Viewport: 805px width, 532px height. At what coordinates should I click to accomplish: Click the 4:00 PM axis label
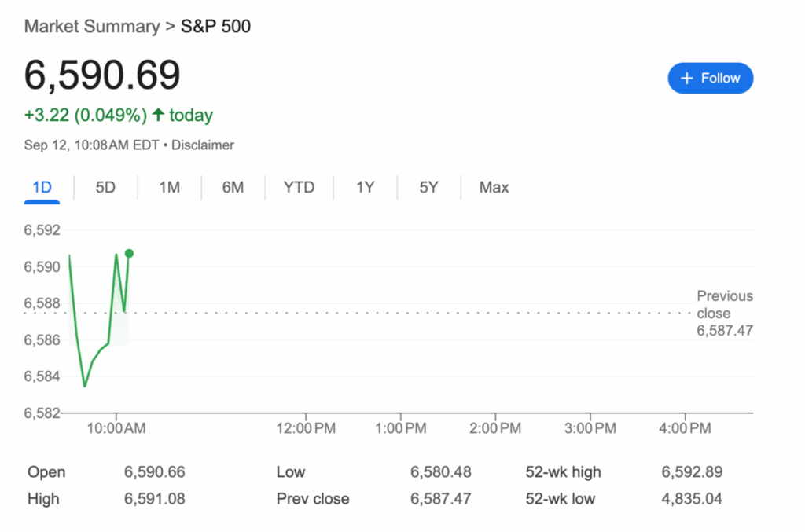click(x=685, y=427)
